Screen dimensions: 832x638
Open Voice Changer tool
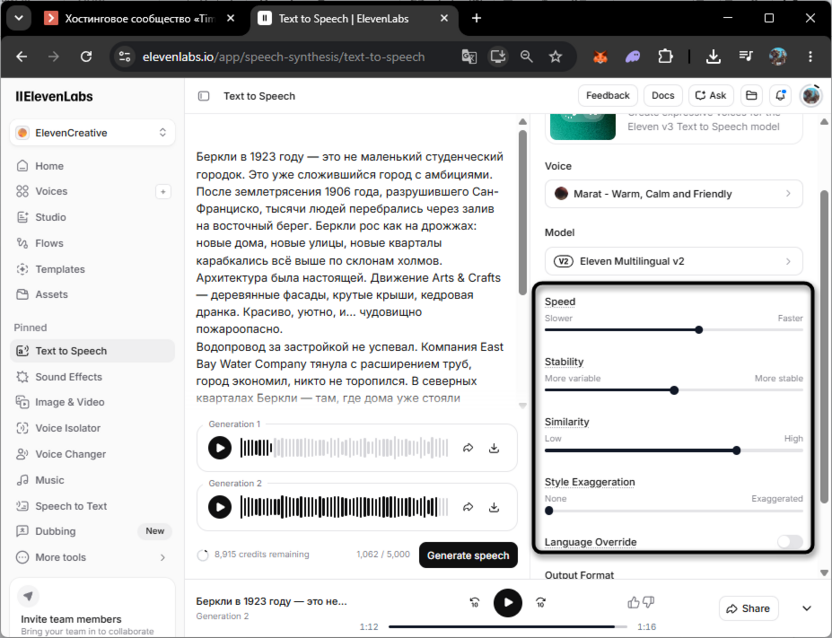[x=92, y=454]
